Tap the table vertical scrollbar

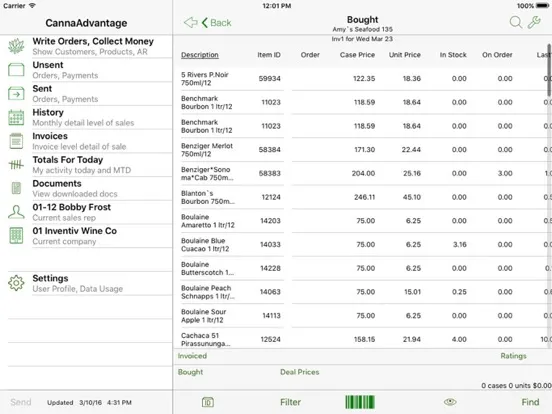(549, 70)
